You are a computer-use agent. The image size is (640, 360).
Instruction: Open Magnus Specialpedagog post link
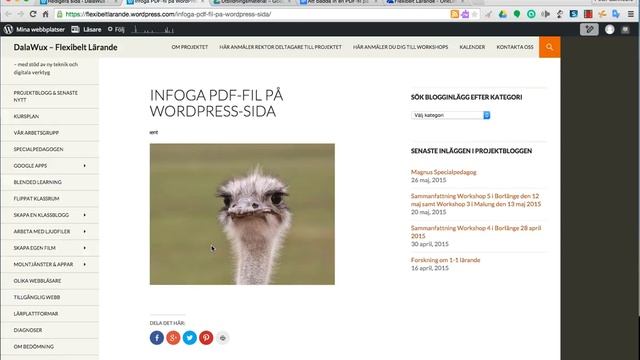(x=444, y=172)
